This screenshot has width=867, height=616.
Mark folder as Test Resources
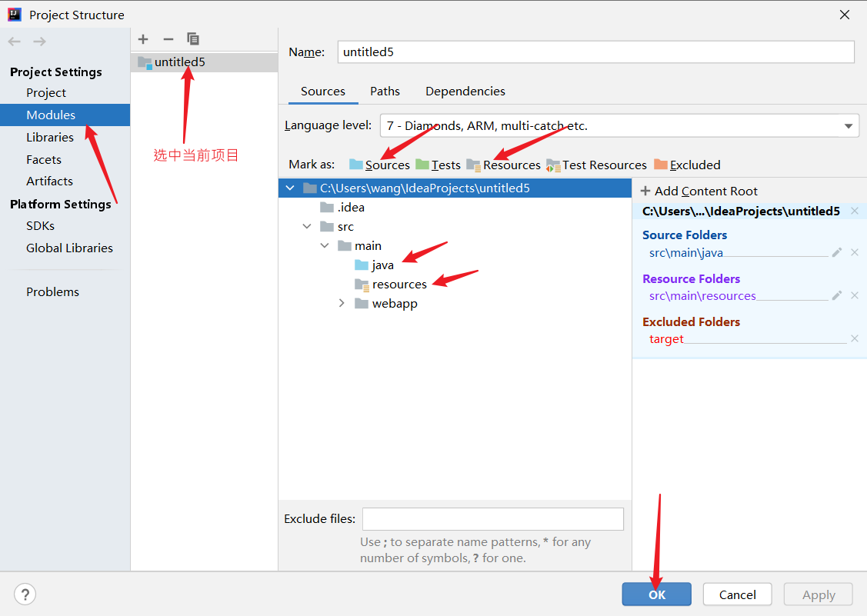coord(596,165)
